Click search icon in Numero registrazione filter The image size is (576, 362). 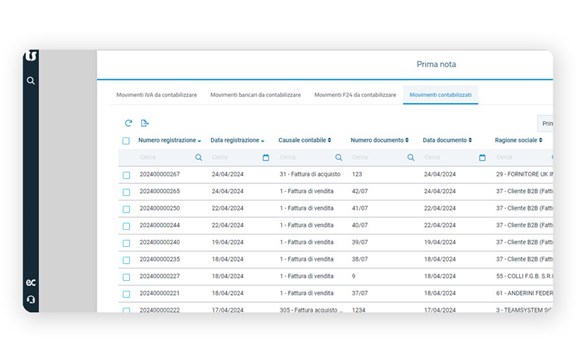coord(198,157)
